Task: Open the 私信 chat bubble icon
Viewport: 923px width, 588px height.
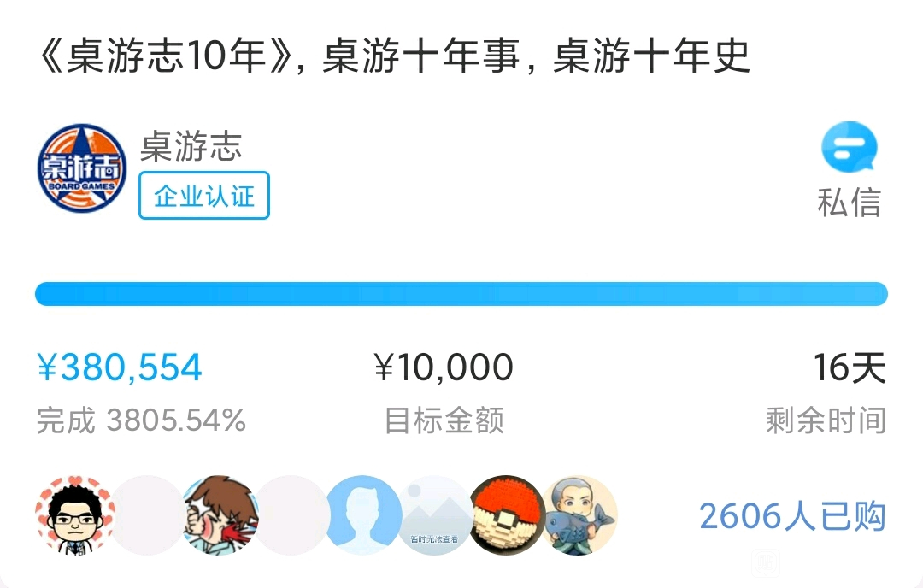Action: [x=849, y=146]
